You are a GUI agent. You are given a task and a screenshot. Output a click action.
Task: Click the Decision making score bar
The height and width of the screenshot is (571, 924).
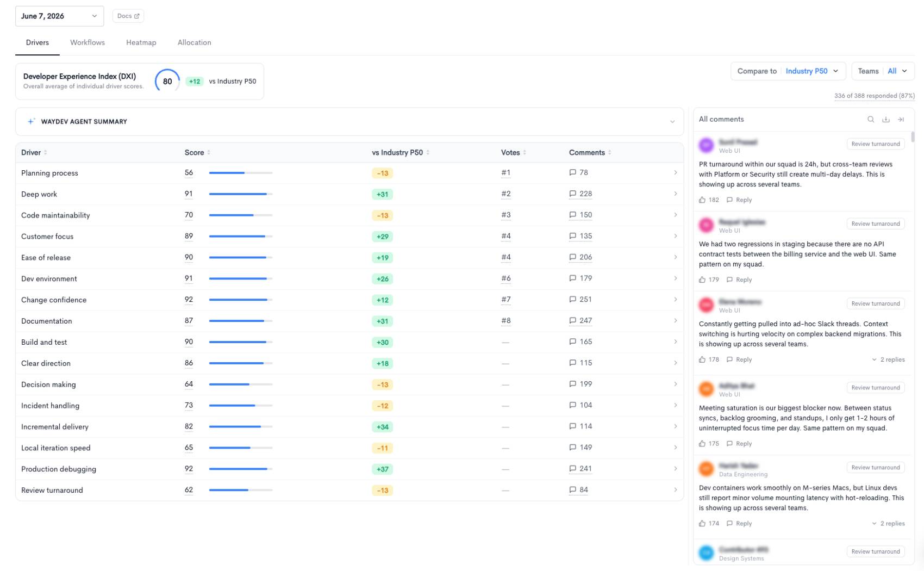tap(241, 384)
